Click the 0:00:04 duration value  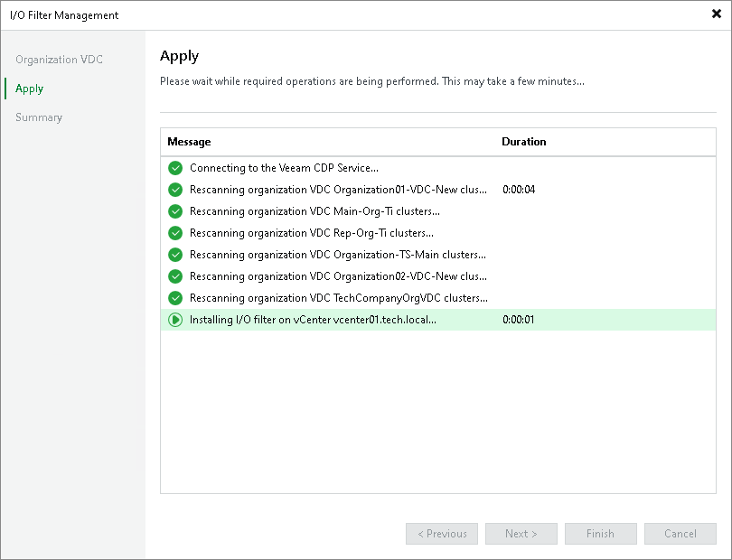(x=519, y=190)
